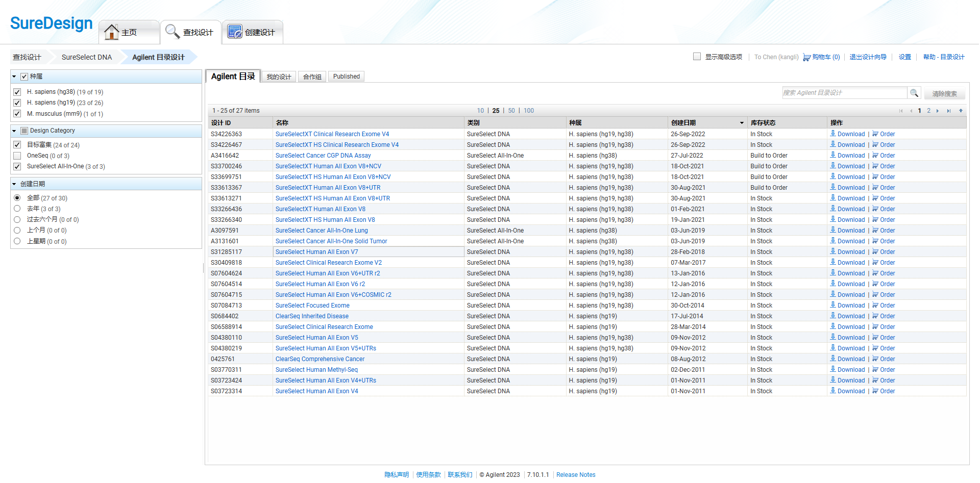Switch to the 我的设计 tab

coord(279,77)
